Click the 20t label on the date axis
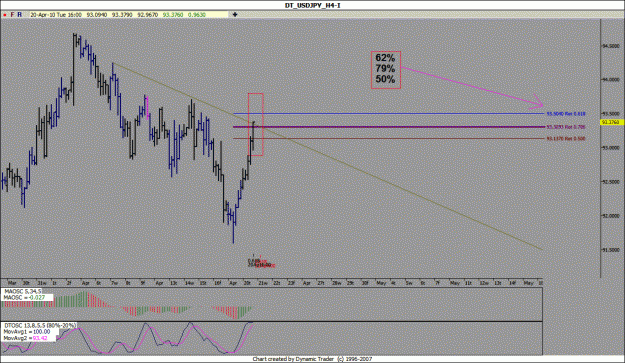Viewport: 625px width, 363px height. (247, 283)
